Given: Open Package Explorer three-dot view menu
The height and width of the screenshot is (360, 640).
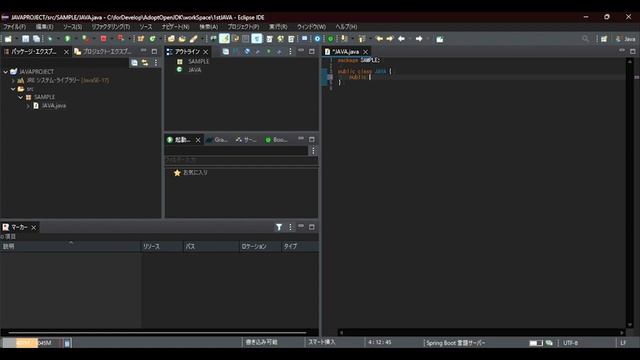Looking at the screenshot, I should (156, 62).
